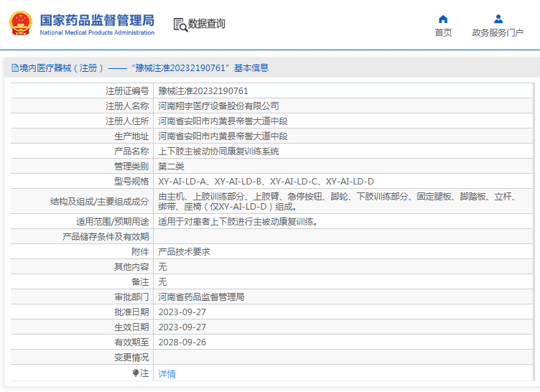
Task: Click the 适用范围/预期用途 label
Action: point(112,222)
